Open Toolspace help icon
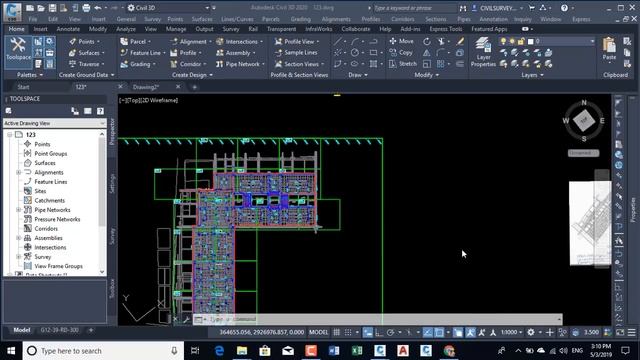 click(100, 111)
